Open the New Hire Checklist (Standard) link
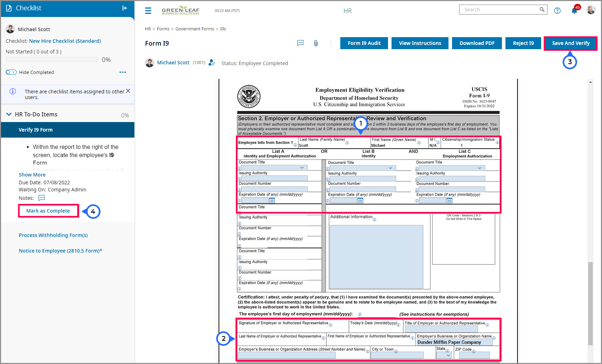This screenshot has width=602, height=364. pos(65,41)
